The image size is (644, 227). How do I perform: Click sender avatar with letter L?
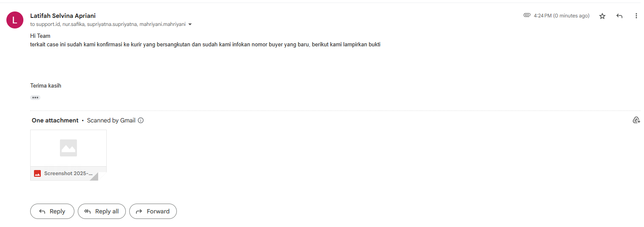point(15,20)
